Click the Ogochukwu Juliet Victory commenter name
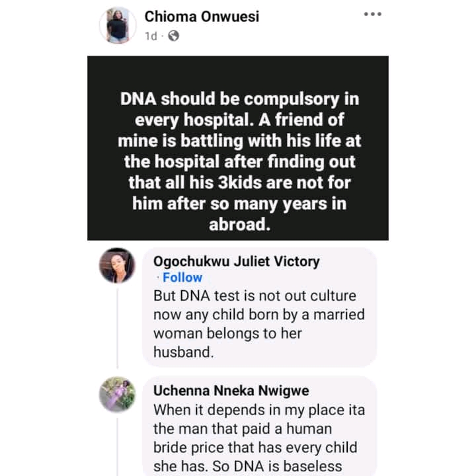The image size is (476, 476). coord(236,261)
